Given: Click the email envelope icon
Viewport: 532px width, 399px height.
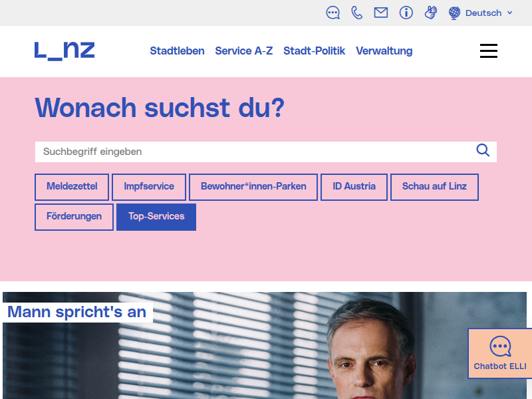Looking at the screenshot, I should point(381,13).
